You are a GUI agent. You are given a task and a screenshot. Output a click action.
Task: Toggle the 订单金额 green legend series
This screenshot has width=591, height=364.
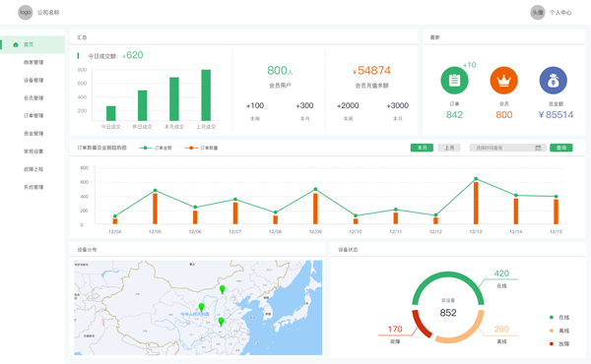(156, 148)
